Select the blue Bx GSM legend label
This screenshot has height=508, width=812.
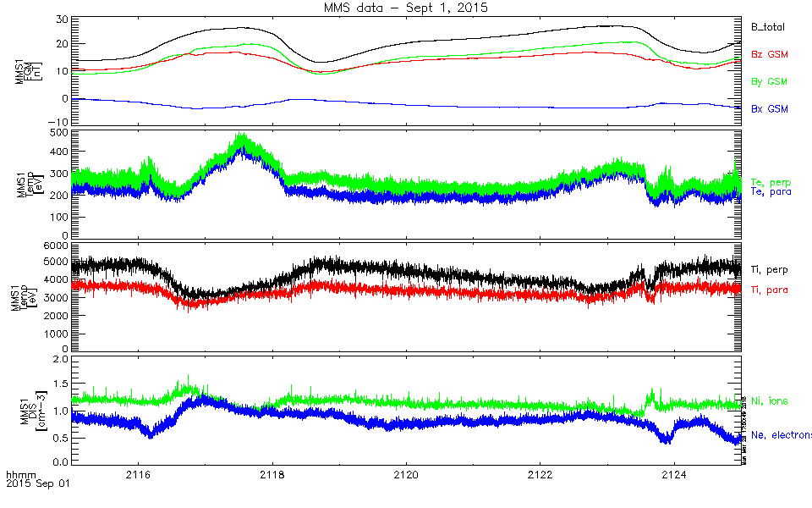tap(770, 110)
